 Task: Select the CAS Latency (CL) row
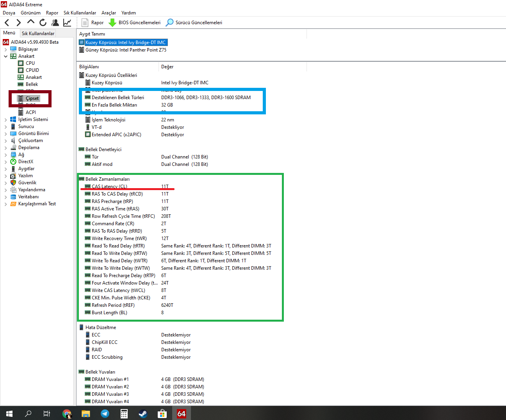(127, 187)
